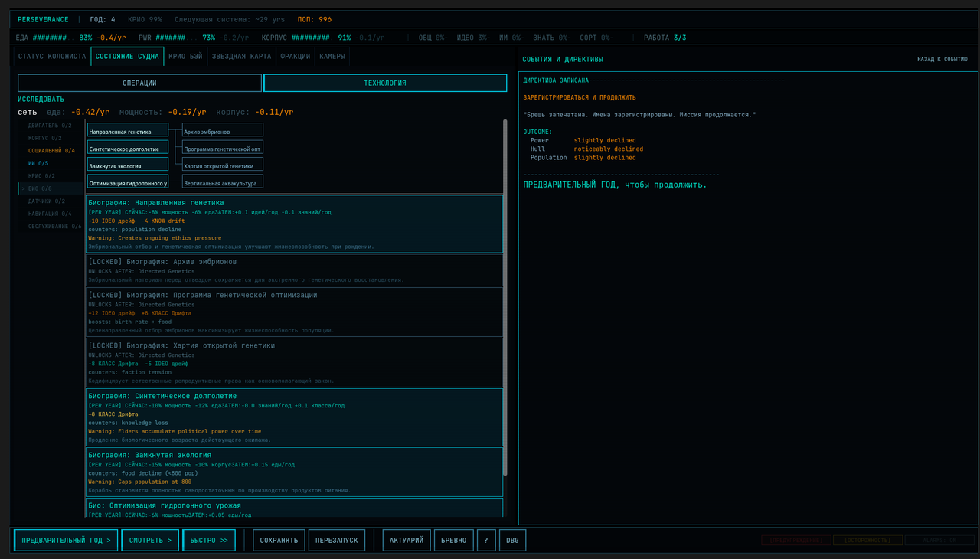Pick the Замкнутая экология tech tree node
980x559 pixels.
[128, 164]
